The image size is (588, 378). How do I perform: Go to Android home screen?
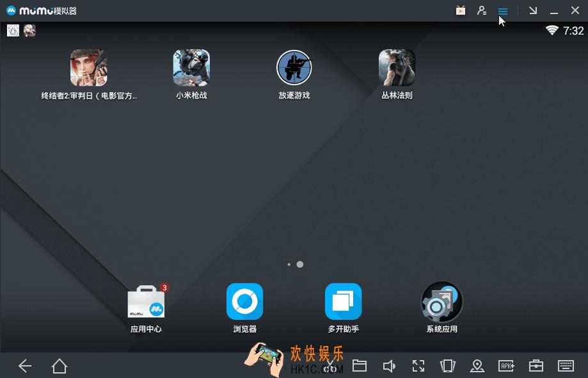point(60,366)
